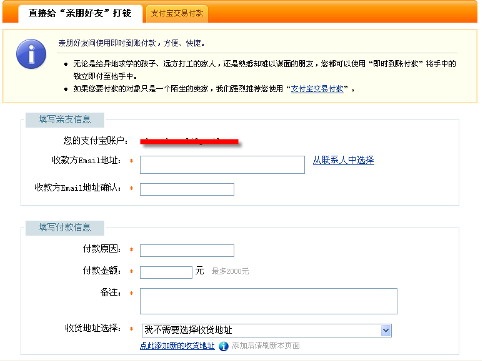The height and width of the screenshot is (361, 482).
Task: Open the 收货地址选择 dropdown
Action: 267,330
